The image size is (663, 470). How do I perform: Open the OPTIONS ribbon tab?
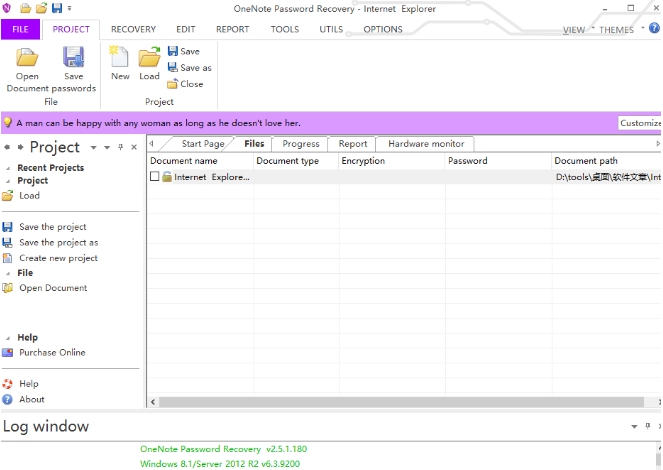[383, 29]
